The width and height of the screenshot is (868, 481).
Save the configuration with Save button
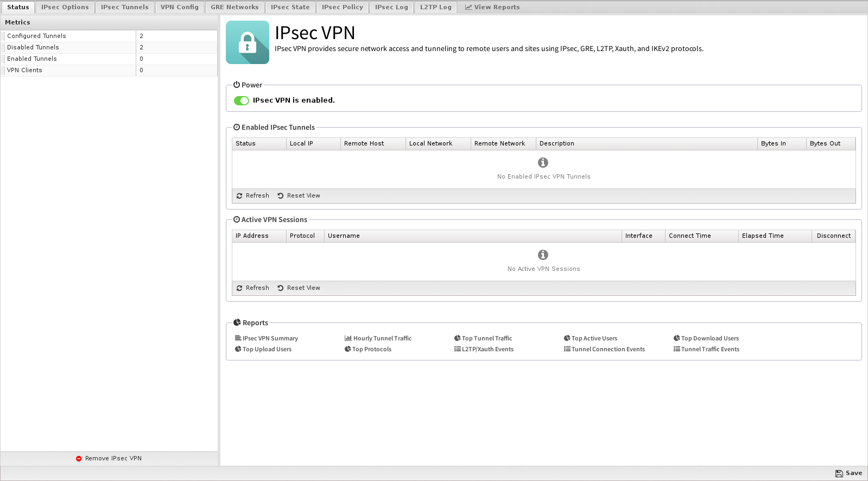pos(849,473)
